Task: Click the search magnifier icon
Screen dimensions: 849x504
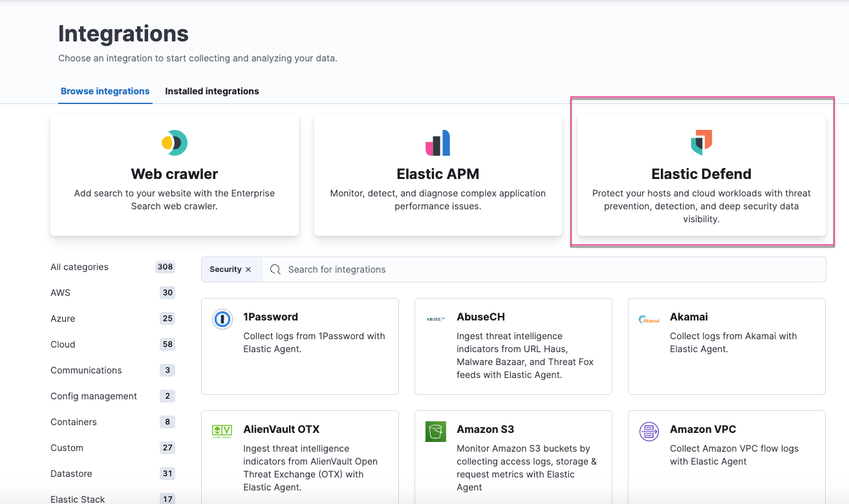Action: [275, 269]
